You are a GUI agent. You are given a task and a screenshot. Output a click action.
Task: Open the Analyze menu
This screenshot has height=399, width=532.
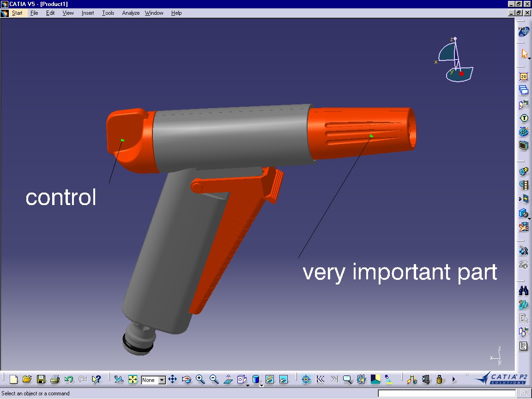click(x=131, y=13)
